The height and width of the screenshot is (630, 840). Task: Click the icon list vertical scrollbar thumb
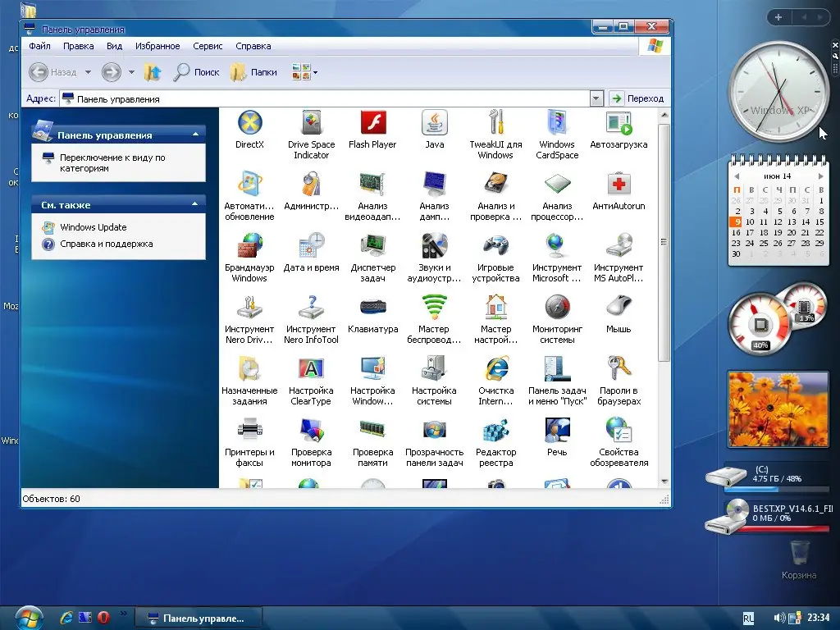point(664,242)
